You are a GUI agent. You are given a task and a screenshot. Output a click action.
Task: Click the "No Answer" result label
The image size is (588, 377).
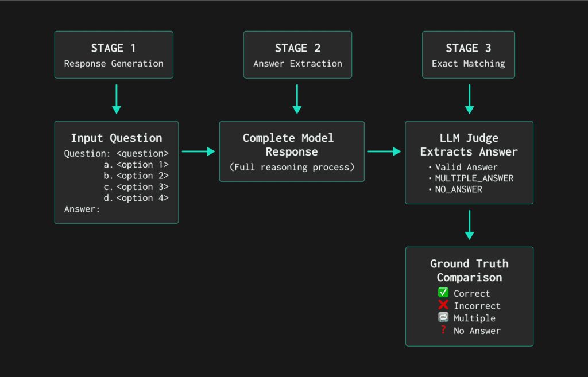pyautogui.click(x=477, y=331)
